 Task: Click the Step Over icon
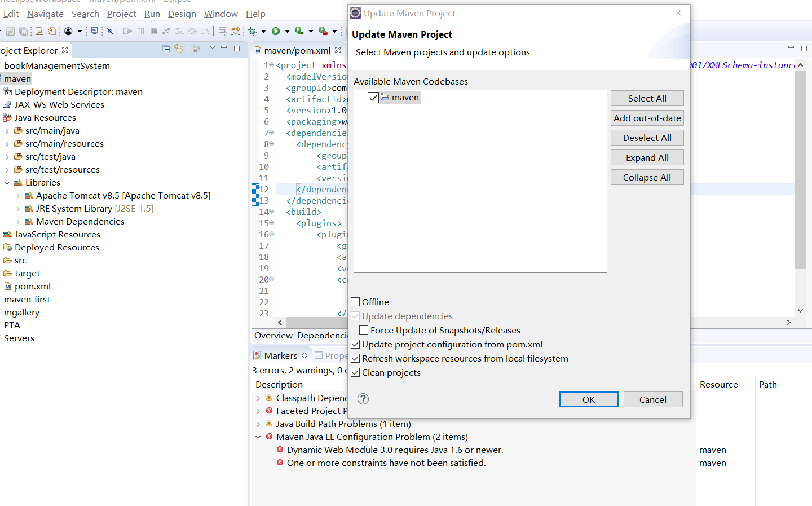pos(193,32)
